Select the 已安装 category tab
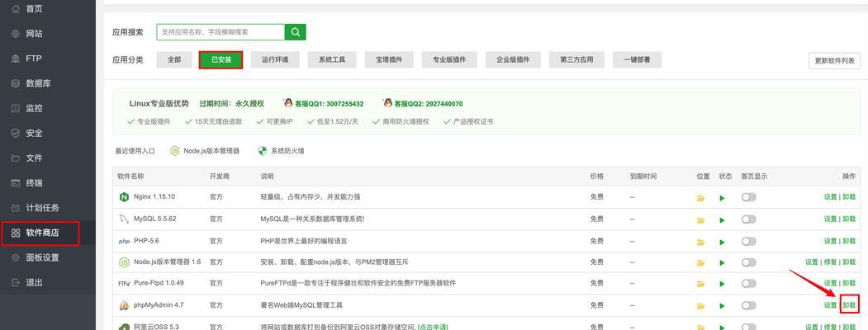This screenshot has height=330, width=868. pyautogui.click(x=221, y=59)
